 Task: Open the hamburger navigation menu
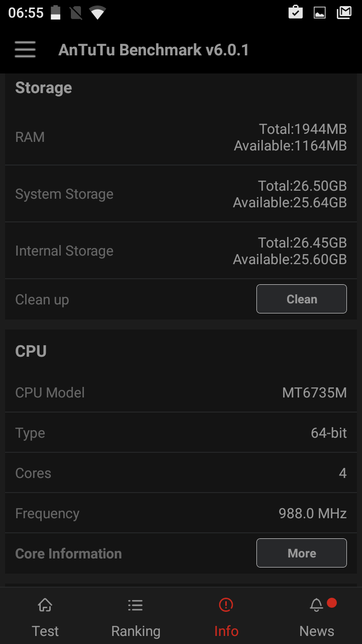point(25,50)
